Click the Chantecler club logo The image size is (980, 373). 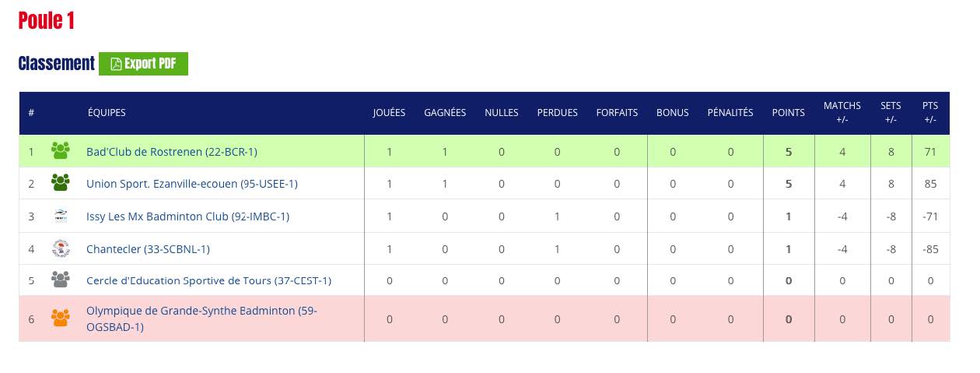click(60, 248)
